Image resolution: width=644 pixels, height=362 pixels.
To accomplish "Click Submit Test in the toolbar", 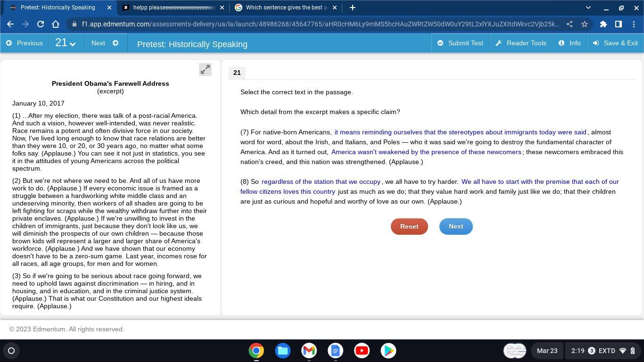I will point(460,43).
